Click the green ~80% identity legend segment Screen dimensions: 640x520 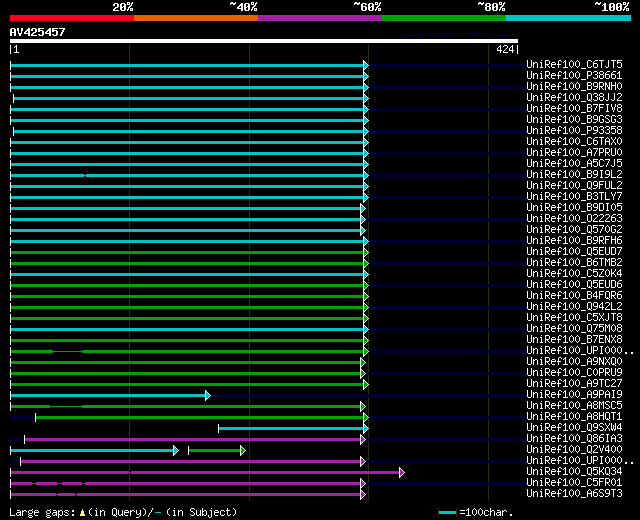(x=443, y=17)
